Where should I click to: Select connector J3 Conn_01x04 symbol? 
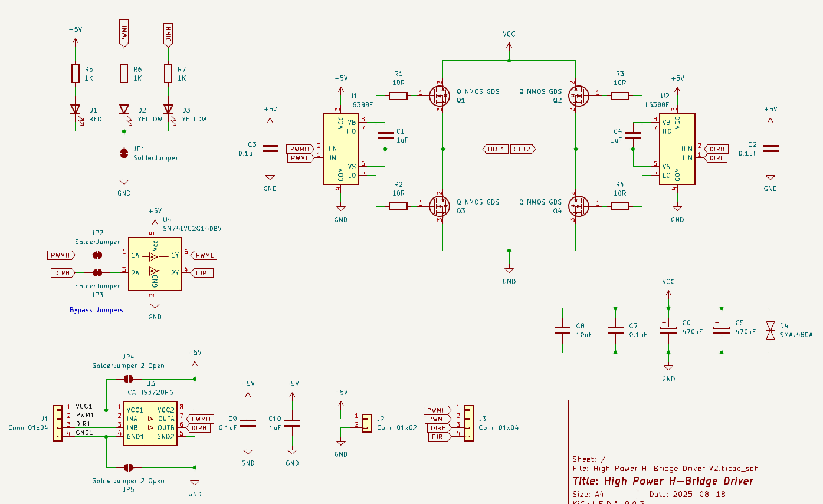click(469, 423)
